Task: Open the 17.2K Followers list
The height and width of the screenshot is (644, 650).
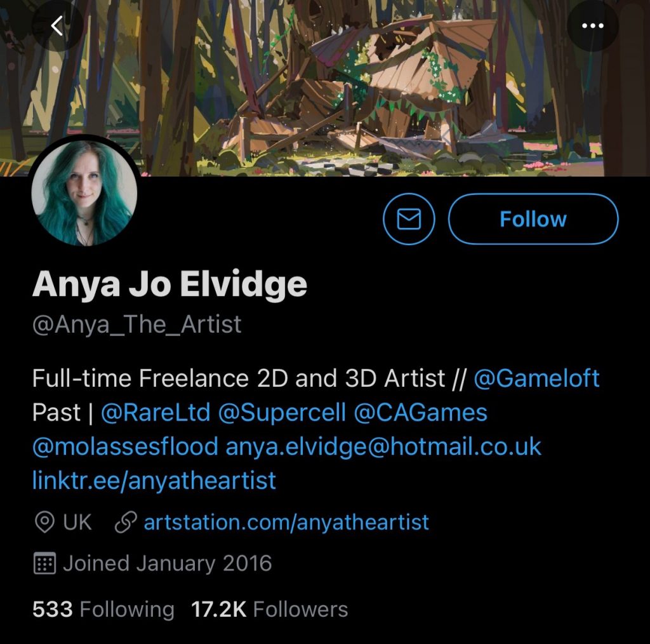Action: pos(270,609)
